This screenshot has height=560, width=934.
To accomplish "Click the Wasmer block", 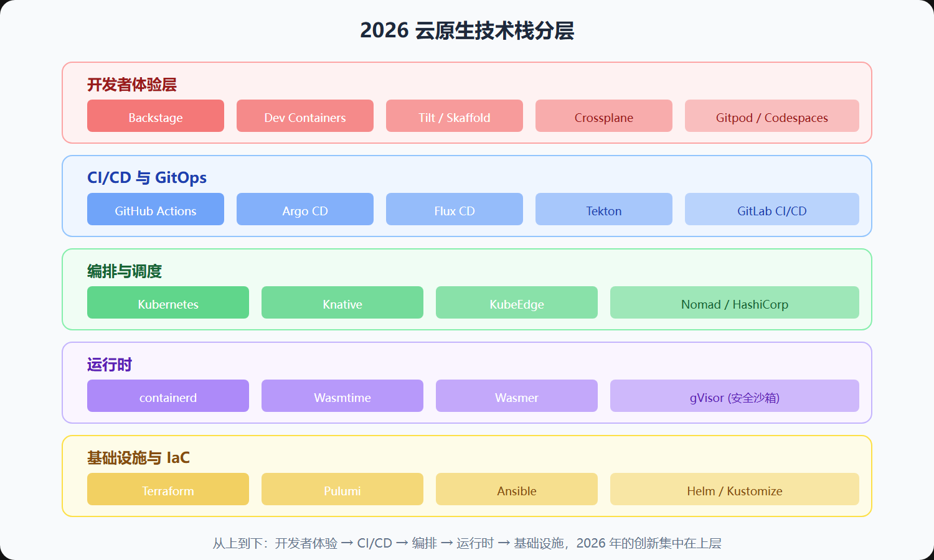I will click(x=517, y=396).
